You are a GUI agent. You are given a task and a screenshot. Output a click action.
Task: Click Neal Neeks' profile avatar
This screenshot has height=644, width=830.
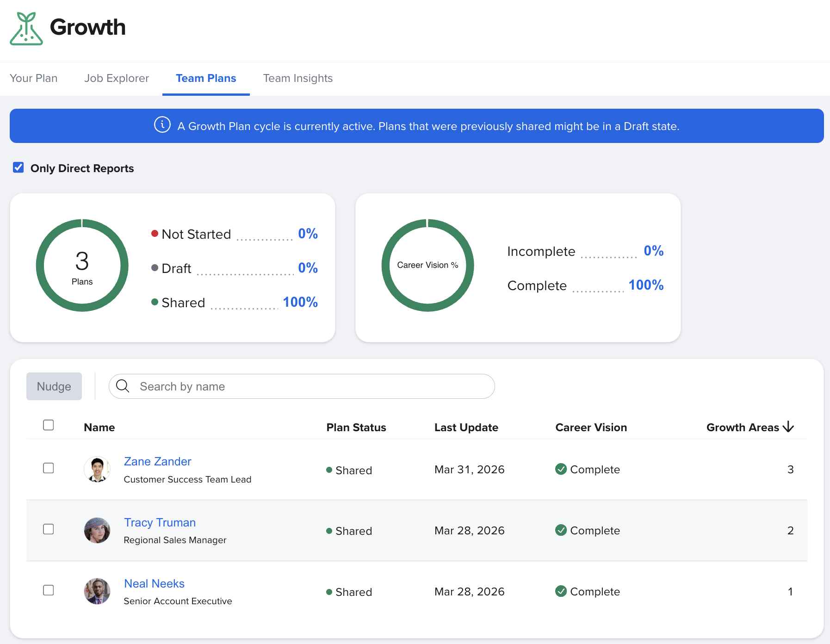(x=97, y=591)
